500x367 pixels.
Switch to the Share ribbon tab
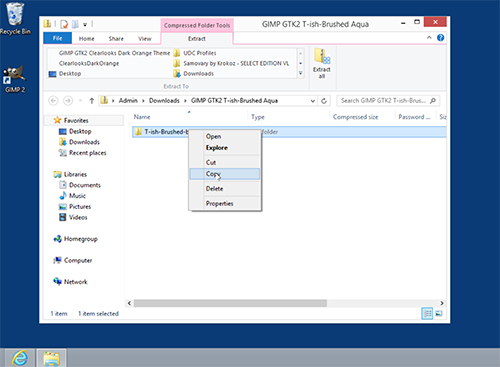tap(116, 39)
